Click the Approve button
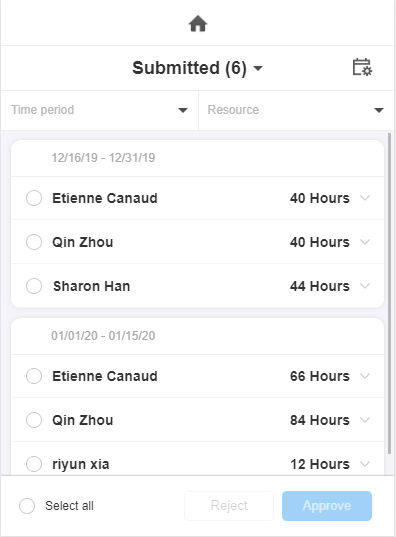This screenshot has width=396, height=537. tap(327, 506)
